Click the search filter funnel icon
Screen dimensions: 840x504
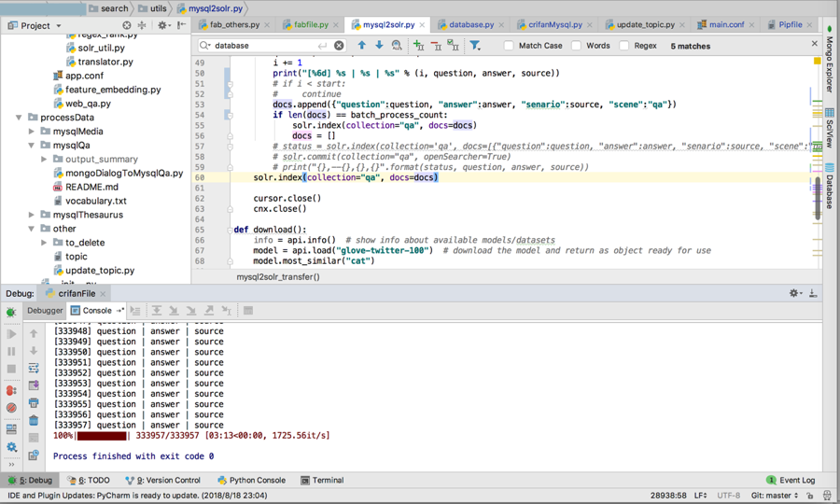[474, 45]
